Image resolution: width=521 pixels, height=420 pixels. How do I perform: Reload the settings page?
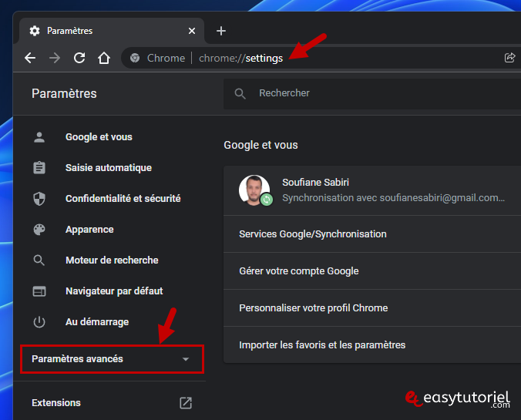click(x=79, y=58)
